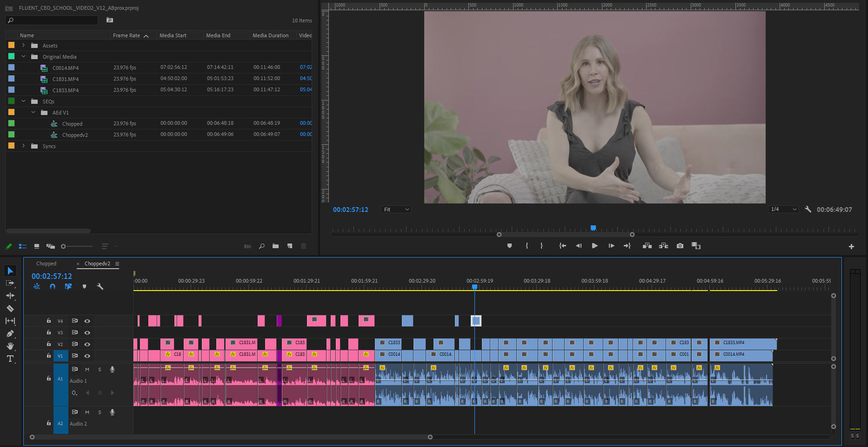Mark In point in program monitor
The image size is (868, 447).
[x=527, y=246]
